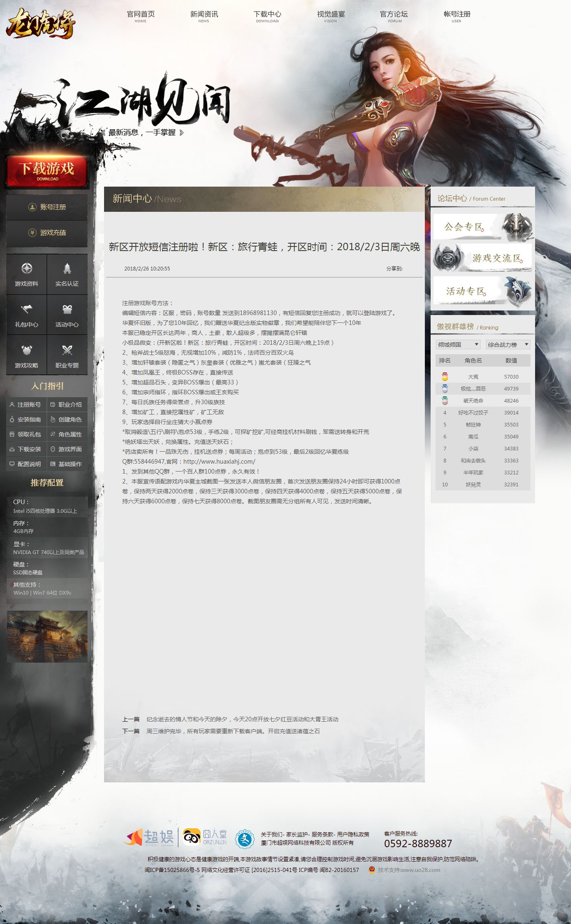Screen dimensions: 571x924
Task: Click the ranking row for 半年玩家
Action: point(483,472)
